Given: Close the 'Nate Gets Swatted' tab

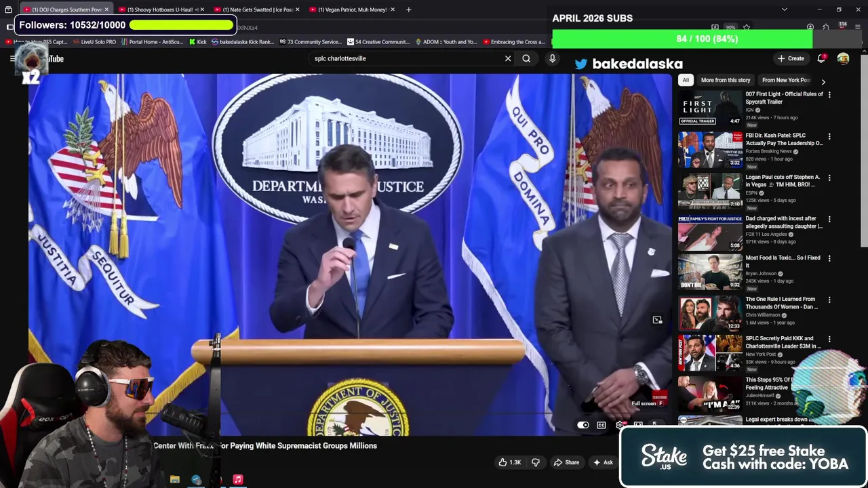Looking at the screenshot, I should tap(297, 9).
